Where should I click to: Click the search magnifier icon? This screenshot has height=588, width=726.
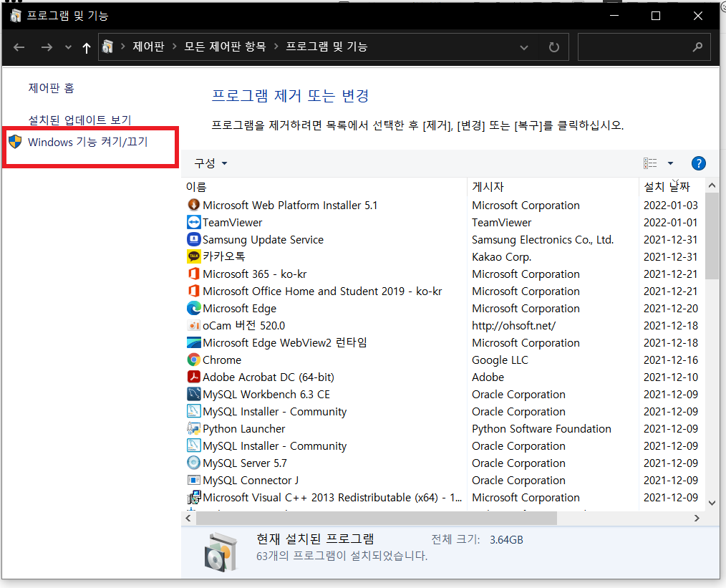pyautogui.click(x=697, y=47)
